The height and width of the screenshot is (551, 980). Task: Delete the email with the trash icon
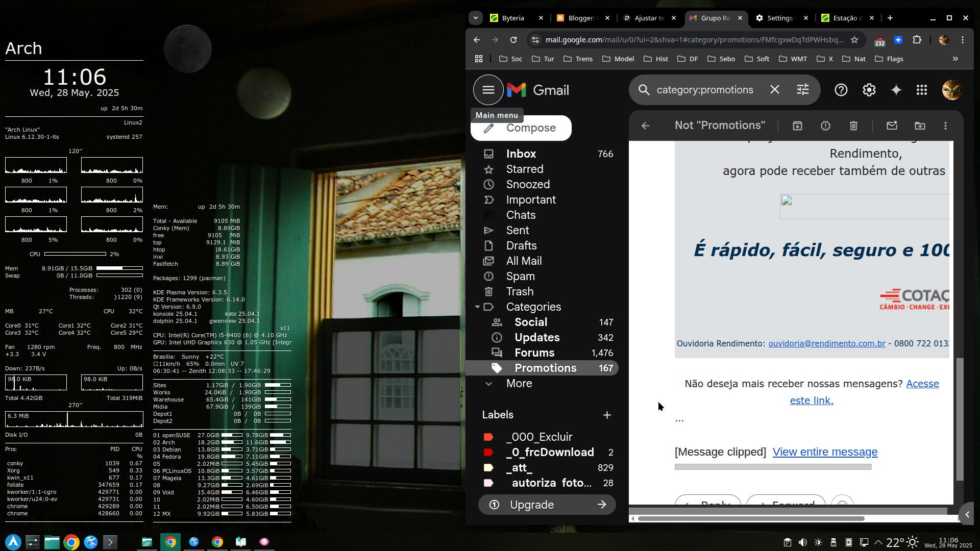coord(853,126)
